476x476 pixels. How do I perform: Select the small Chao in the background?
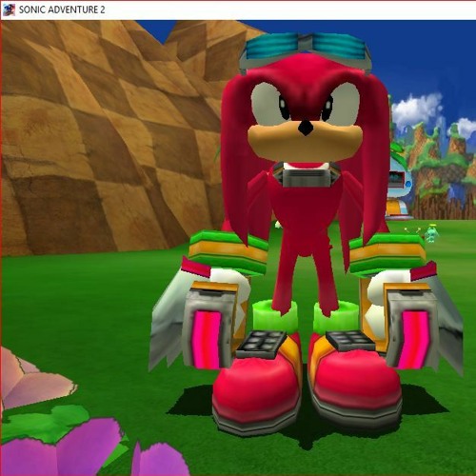(x=430, y=233)
